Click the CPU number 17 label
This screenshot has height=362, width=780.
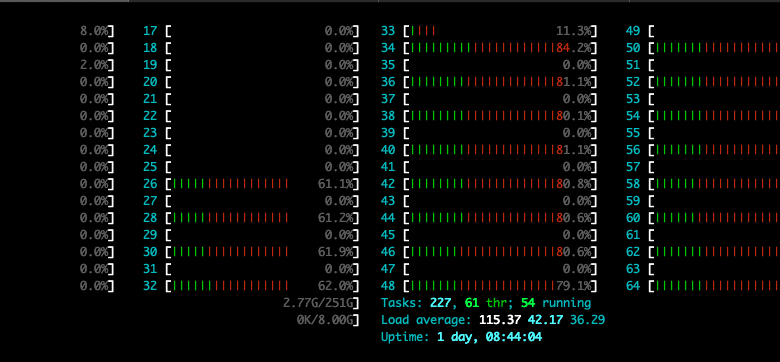(150, 31)
